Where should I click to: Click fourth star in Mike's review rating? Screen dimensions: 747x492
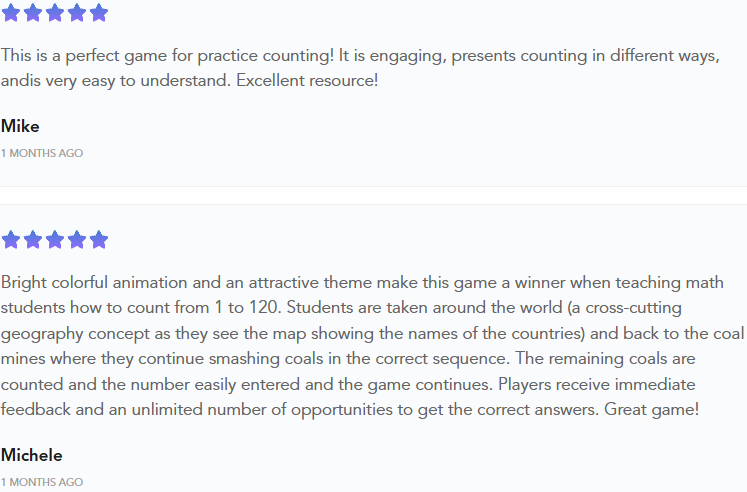pyautogui.click(x=77, y=13)
